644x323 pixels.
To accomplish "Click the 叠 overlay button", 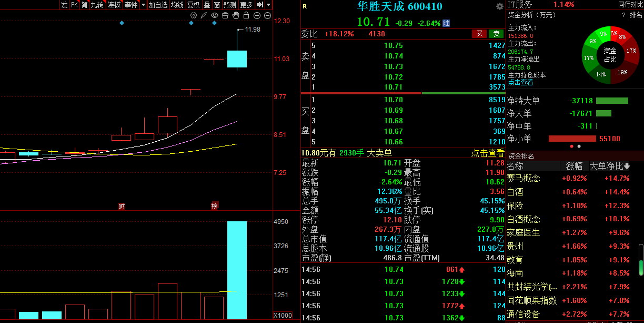I will (x=207, y=5).
